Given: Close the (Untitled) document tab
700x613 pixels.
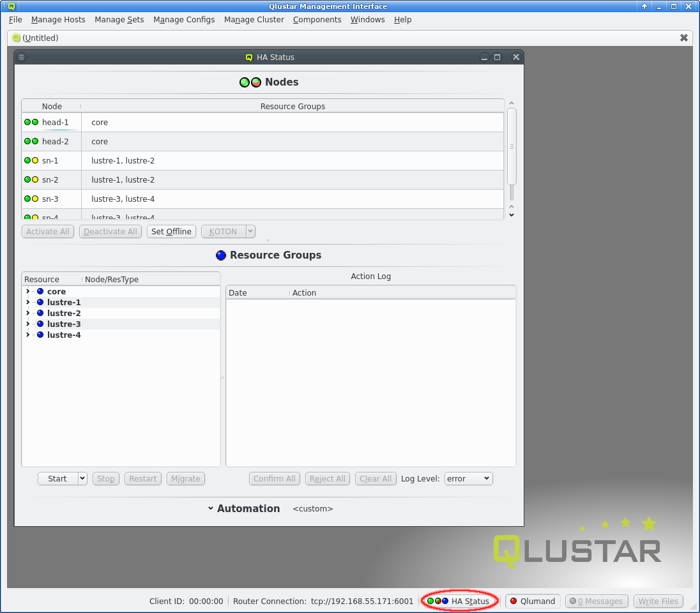Looking at the screenshot, I should 683,38.
